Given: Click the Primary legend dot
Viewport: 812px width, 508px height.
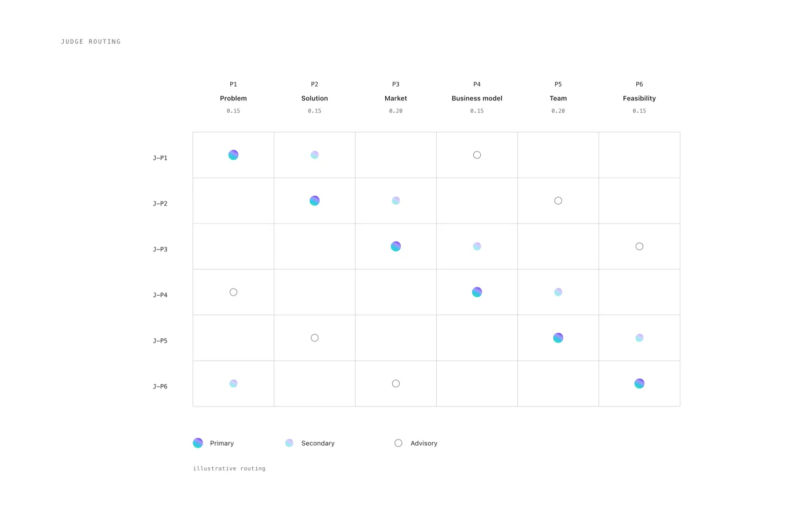Looking at the screenshot, I should (198, 443).
